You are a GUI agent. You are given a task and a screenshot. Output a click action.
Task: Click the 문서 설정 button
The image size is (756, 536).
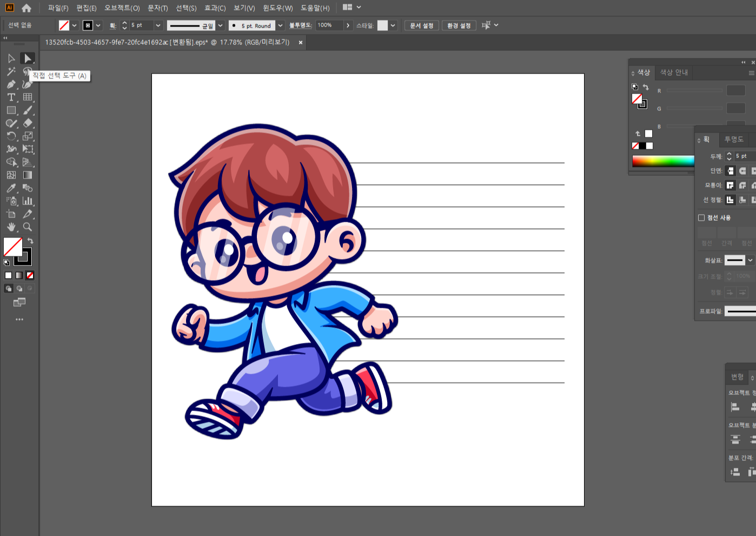click(421, 25)
